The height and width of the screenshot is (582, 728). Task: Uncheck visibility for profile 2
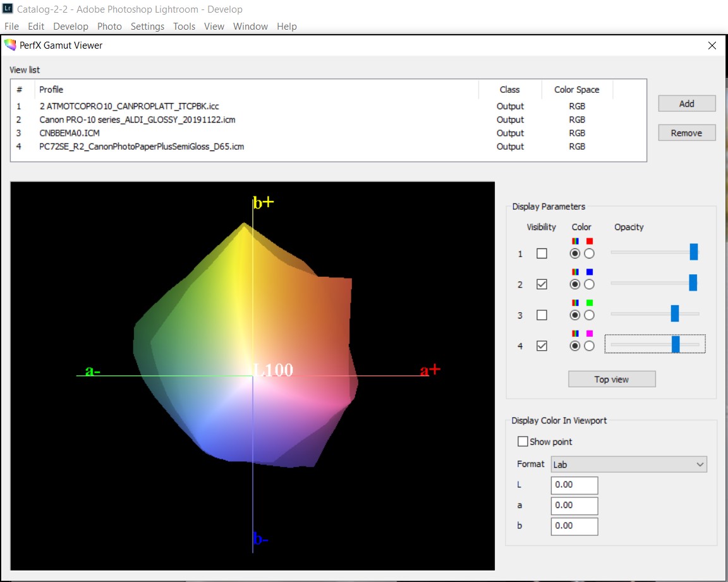pos(542,284)
